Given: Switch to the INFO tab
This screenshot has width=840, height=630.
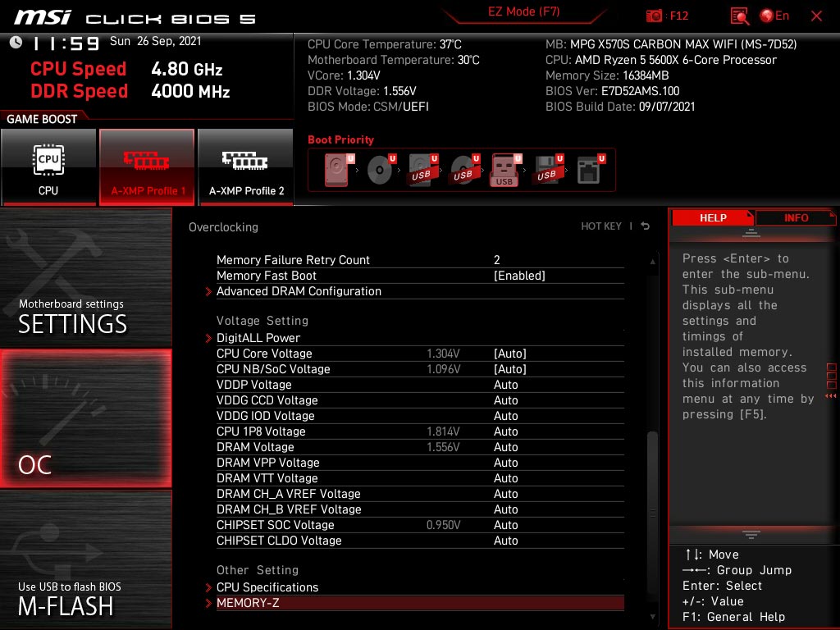Looking at the screenshot, I should tap(796, 217).
